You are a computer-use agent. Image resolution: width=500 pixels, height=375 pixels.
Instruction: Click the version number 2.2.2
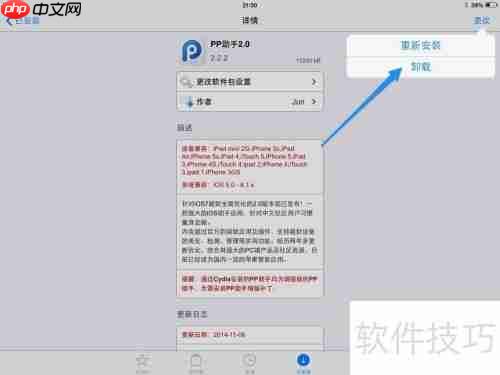pos(219,58)
